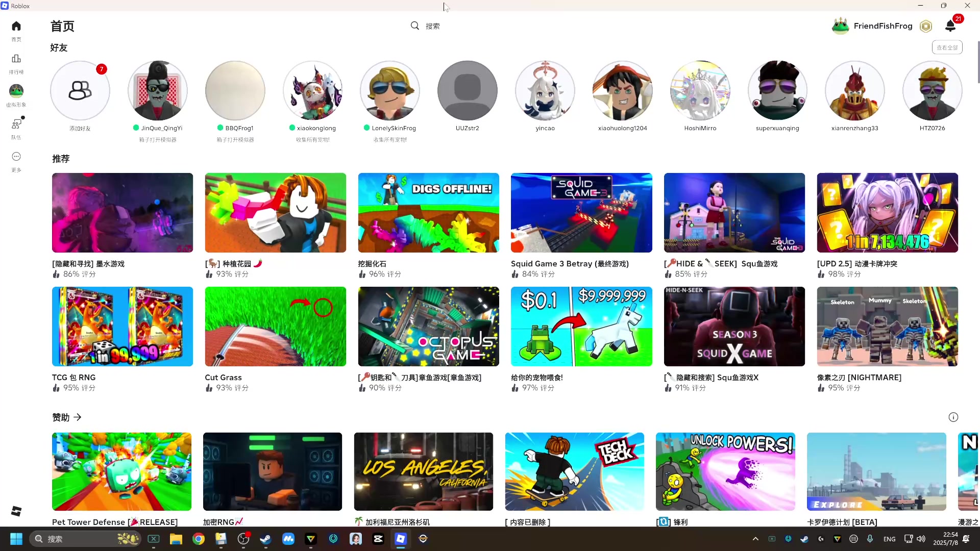
Task: Open Windows Start menu
Action: 16,539
